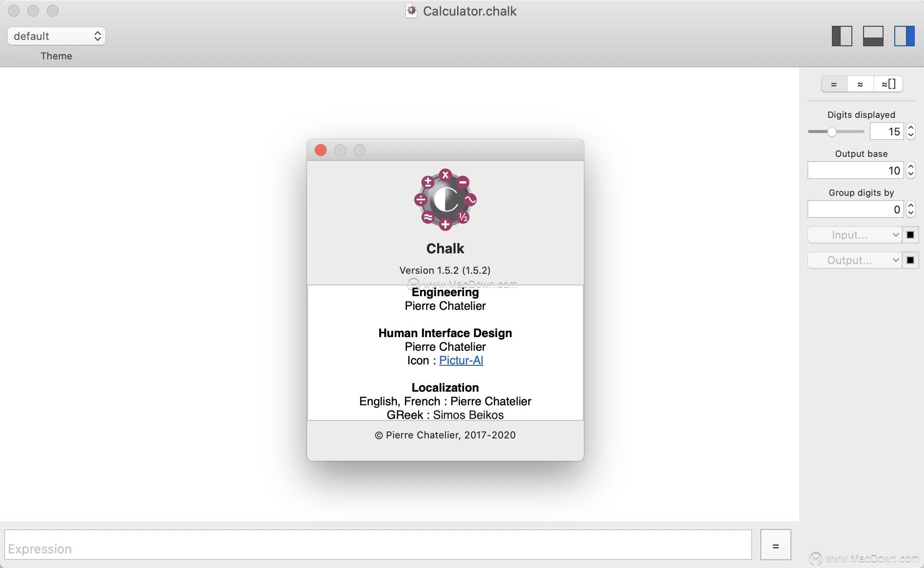Click the Calculator.chalk window title
This screenshot has width=924, height=568.
tap(469, 11)
